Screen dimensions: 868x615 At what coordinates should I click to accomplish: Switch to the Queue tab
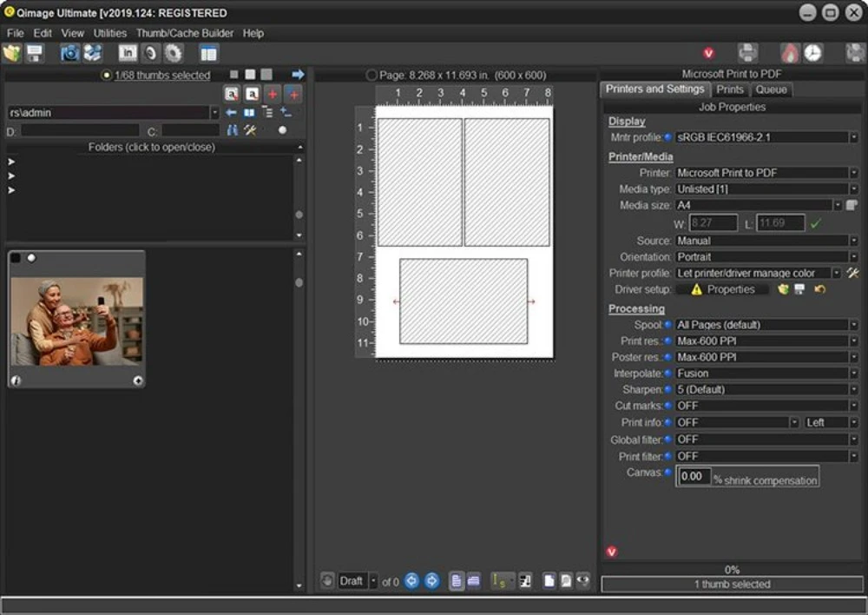[x=771, y=89]
